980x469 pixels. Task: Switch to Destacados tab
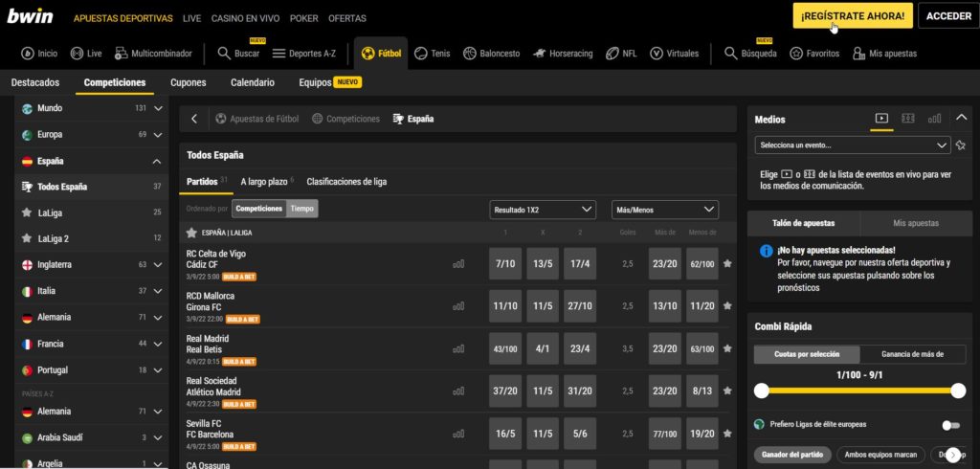[35, 82]
